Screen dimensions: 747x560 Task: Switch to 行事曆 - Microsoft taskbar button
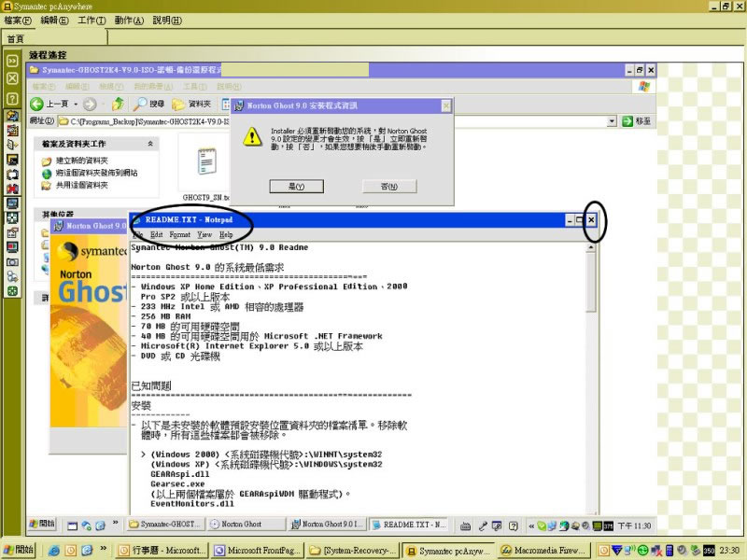coord(162,551)
